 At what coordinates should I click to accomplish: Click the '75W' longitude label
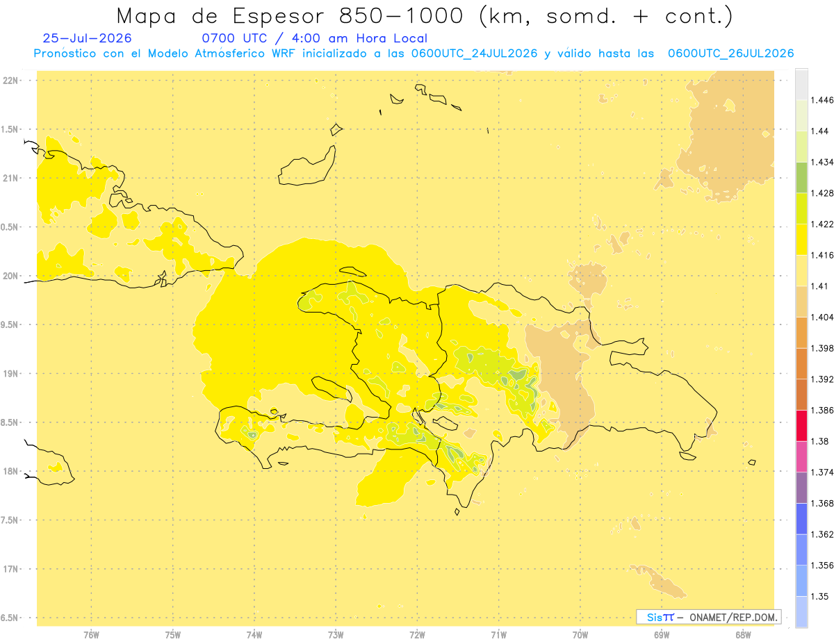point(172,635)
